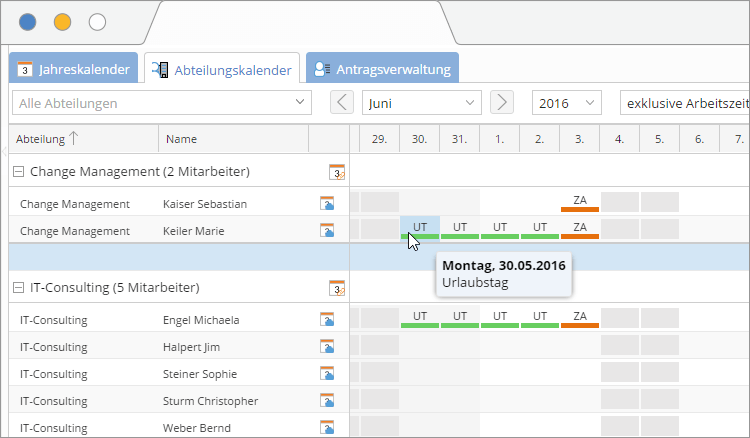Click employee icon for Sturm Christopher

click(327, 401)
